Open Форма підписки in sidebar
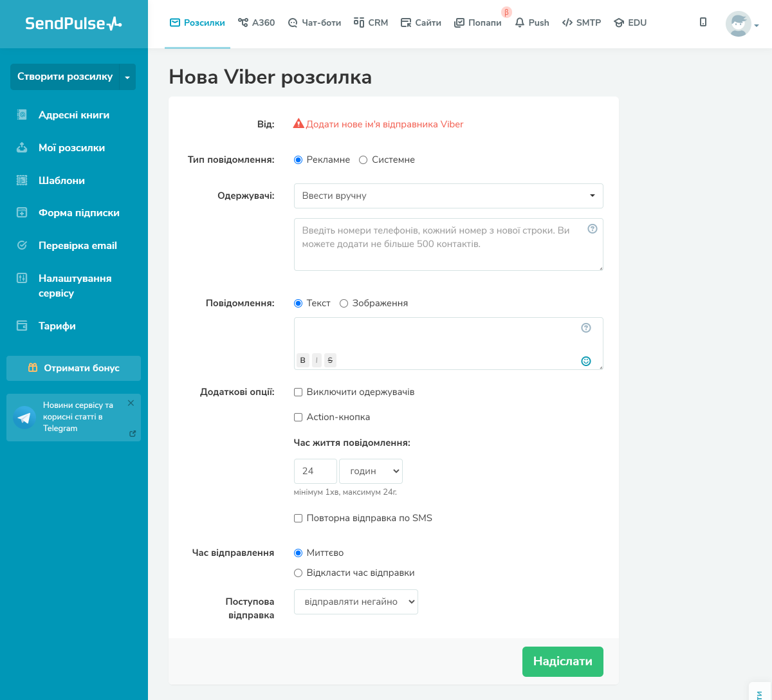 click(79, 212)
